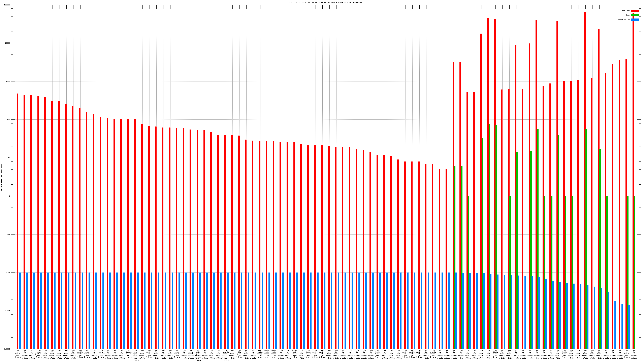
Task: Click the 0.01 y-axis tick label
Action: tap(8, 273)
